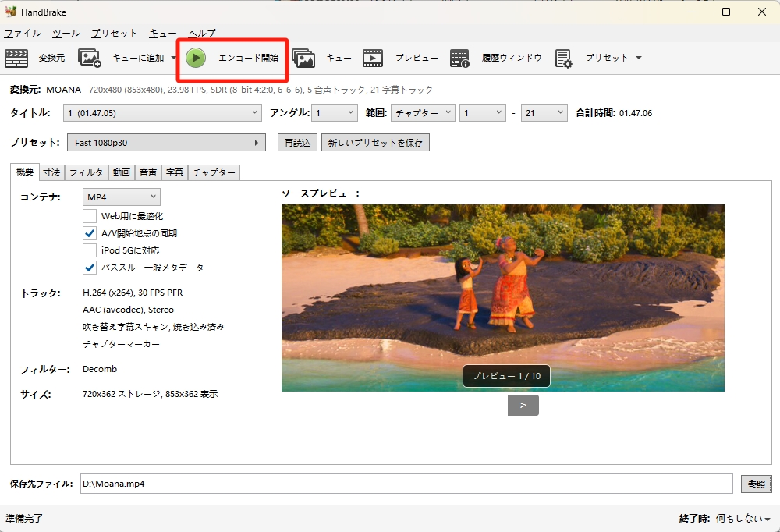The width and height of the screenshot is (780, 532).
Task: Open the プリセット menu in menu bar
Action: point(114,34)
